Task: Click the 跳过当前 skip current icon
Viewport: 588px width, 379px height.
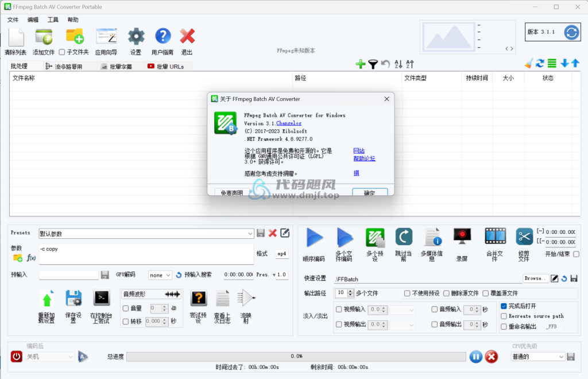Action: pos(404,237)
